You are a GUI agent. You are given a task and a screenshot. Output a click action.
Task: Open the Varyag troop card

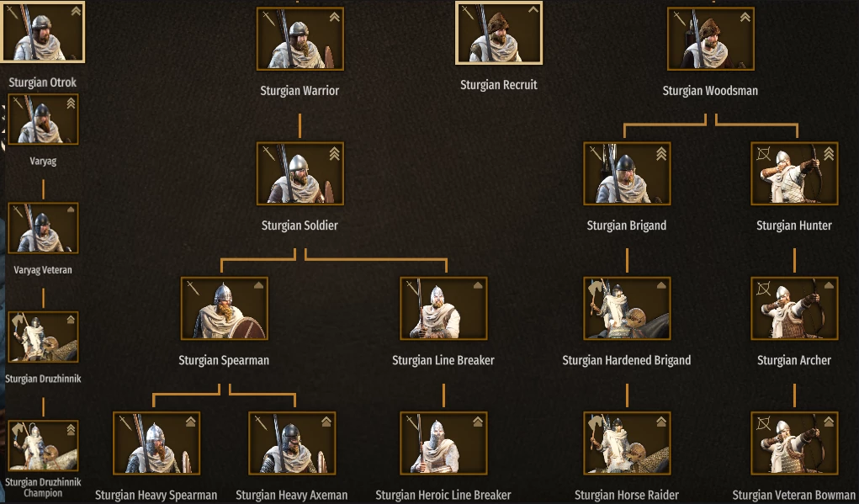pyautogui.click(x=43, y=119)
